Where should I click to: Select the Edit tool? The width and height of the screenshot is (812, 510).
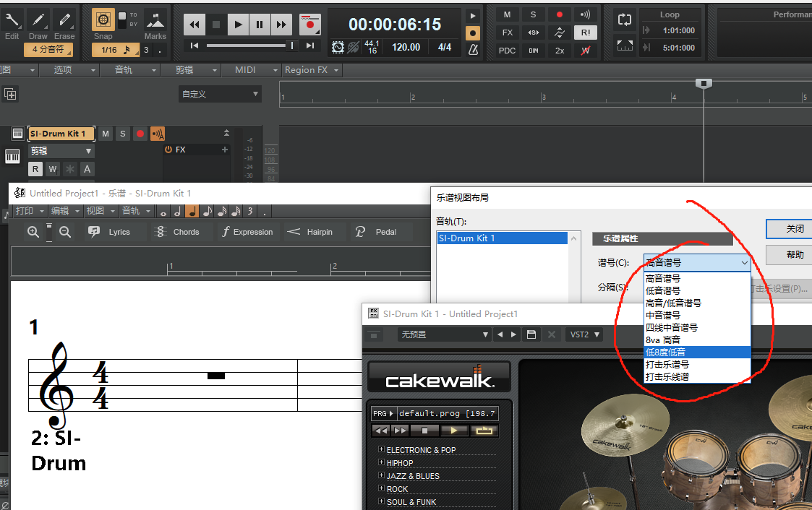[12, 24]
